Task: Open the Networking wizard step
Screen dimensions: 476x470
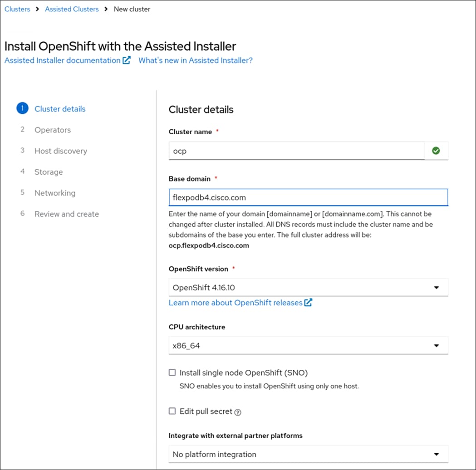Action: 55,193
